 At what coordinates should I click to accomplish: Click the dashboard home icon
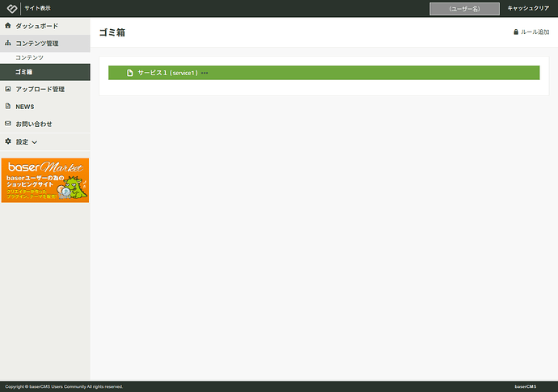coord(8,26)
